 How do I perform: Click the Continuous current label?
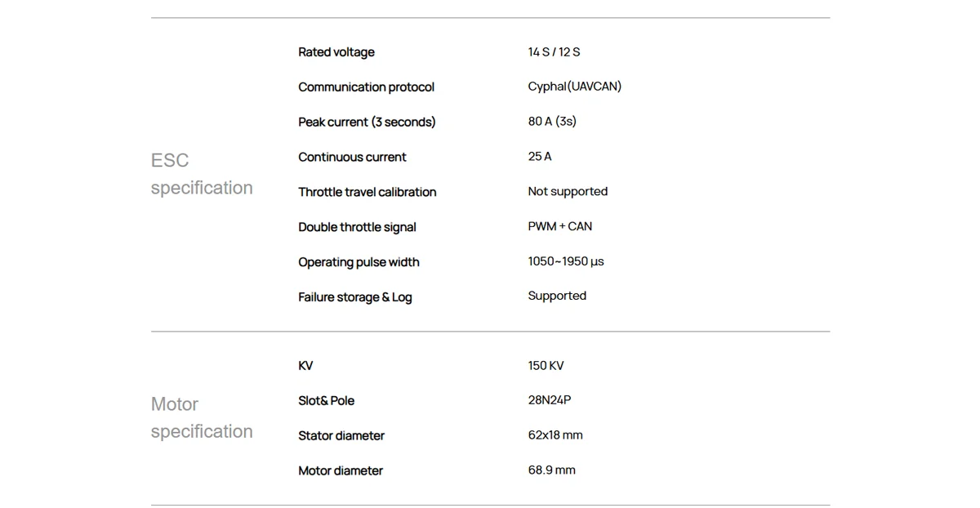click(352, 157)
